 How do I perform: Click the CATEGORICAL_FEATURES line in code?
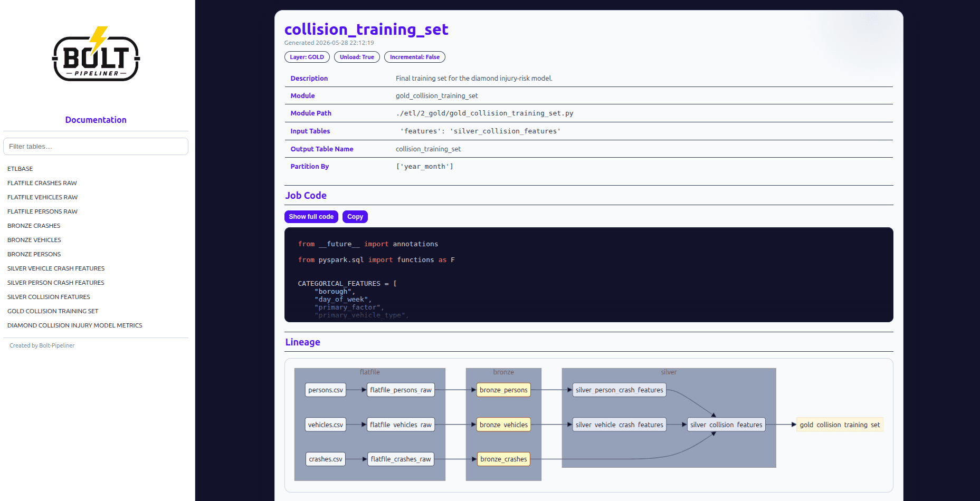(347, 284)
